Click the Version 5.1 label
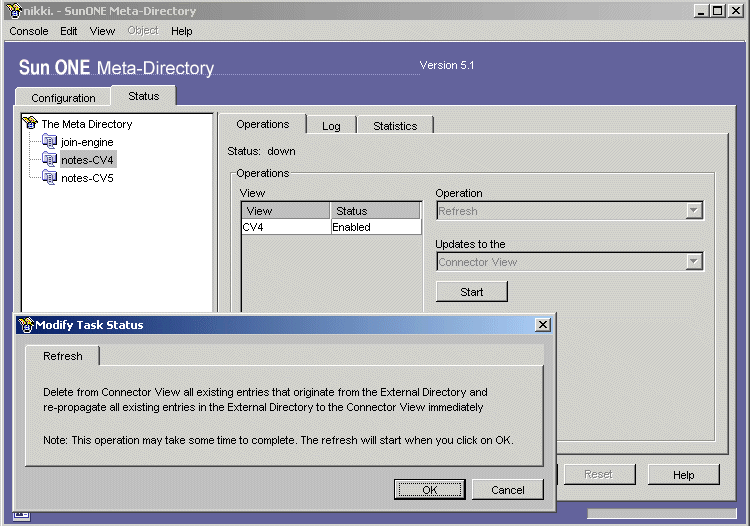751x526 pixels. pos(447,65)
